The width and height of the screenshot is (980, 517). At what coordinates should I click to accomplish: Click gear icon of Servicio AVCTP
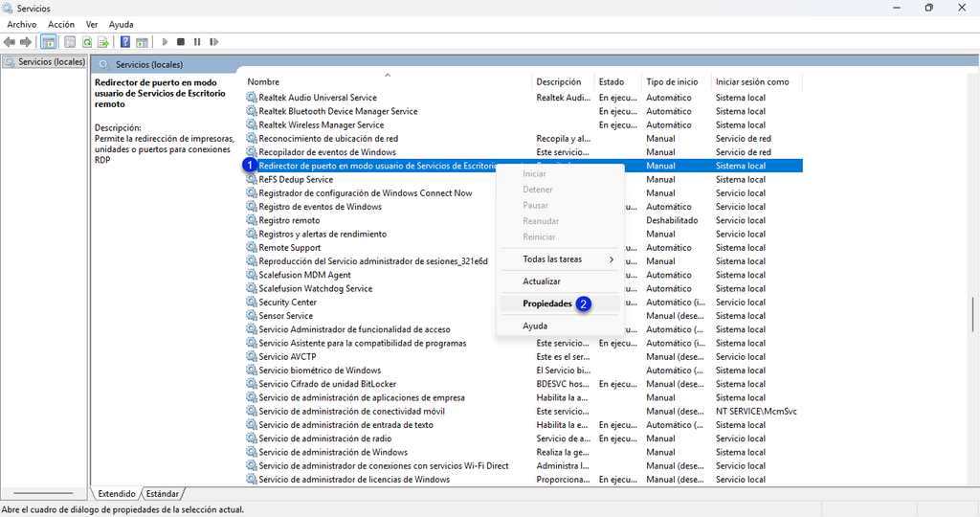pos(252,357)
